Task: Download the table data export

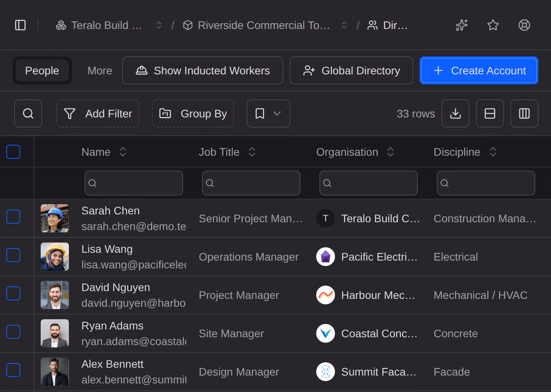Action: pos(455,113)
